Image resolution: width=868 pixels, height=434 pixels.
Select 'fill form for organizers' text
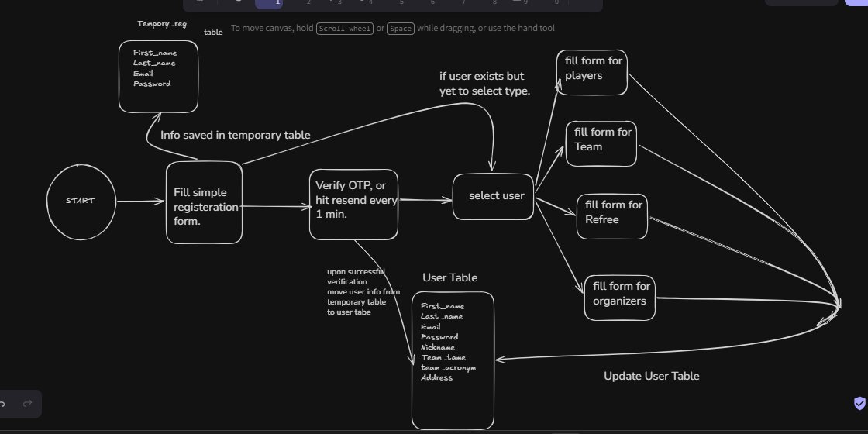coord(621,294)
